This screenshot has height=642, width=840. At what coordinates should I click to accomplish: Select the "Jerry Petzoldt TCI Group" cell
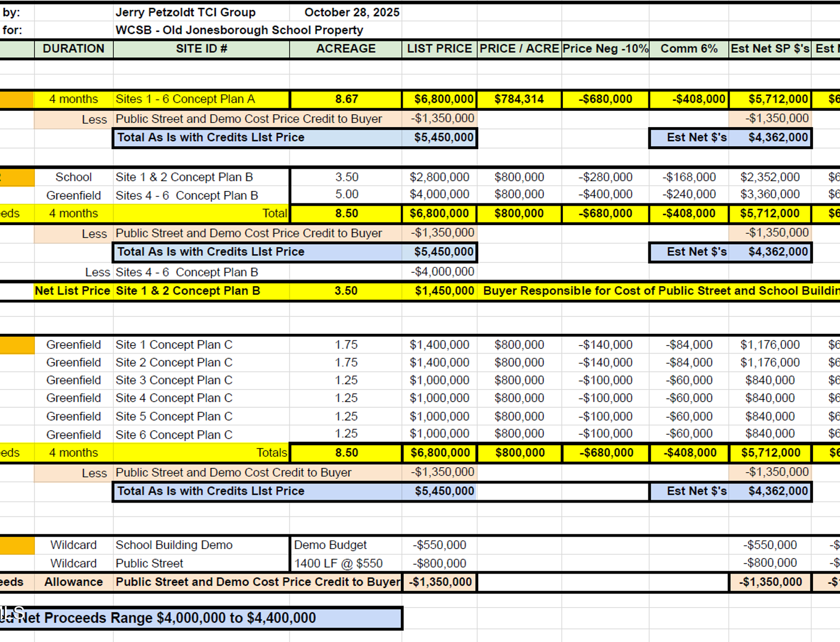[185, 12]
